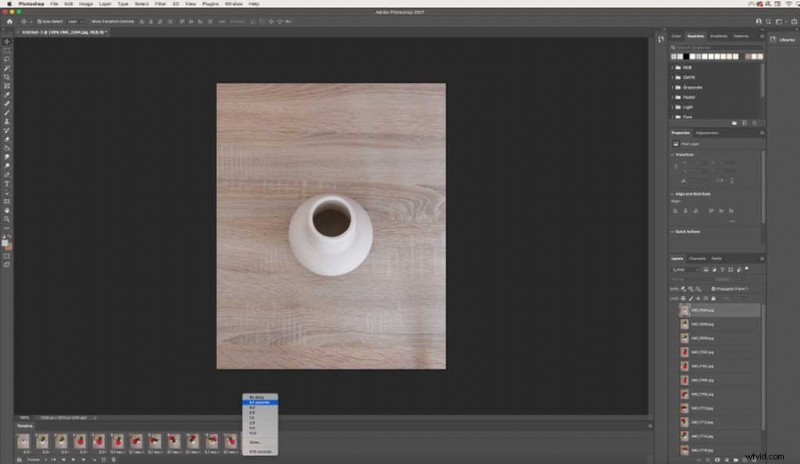This screenshot has width=800, height=464.
Task: Click the Layers panel vertical scrollbar
Action: (763, 368)
